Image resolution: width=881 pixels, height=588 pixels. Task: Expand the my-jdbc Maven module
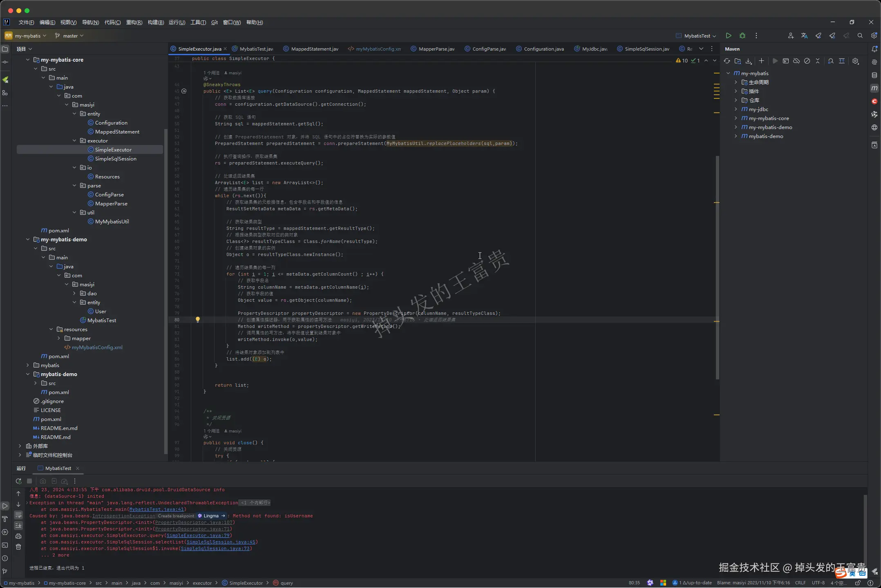point(736,109)
